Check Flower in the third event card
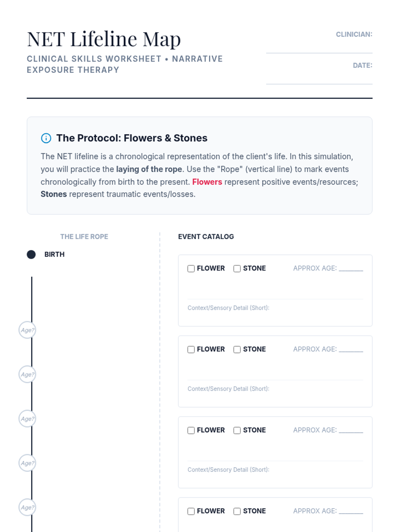 pyautogui.click(x=191, y=430)
